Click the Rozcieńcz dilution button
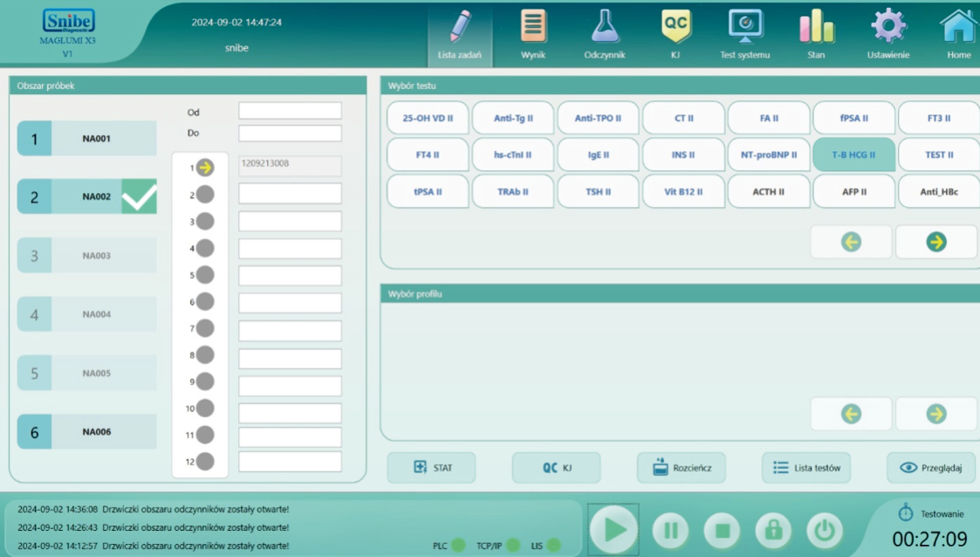 click(681, 468)
